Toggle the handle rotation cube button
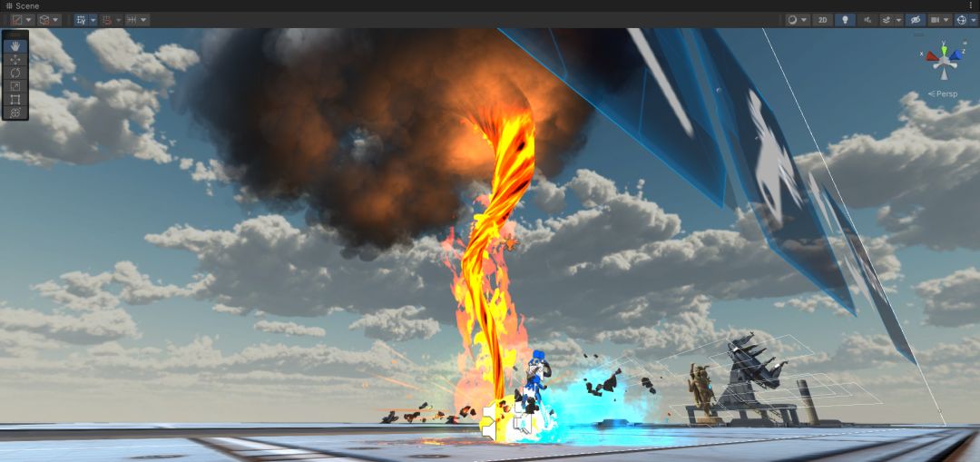980x462 pixels. tap(44, 20)
